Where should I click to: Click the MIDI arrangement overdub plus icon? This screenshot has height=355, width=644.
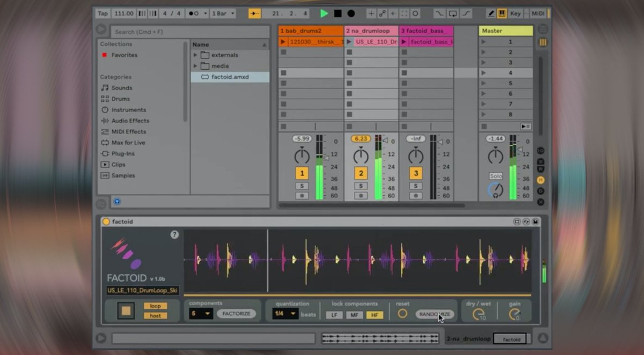(371, 13)
